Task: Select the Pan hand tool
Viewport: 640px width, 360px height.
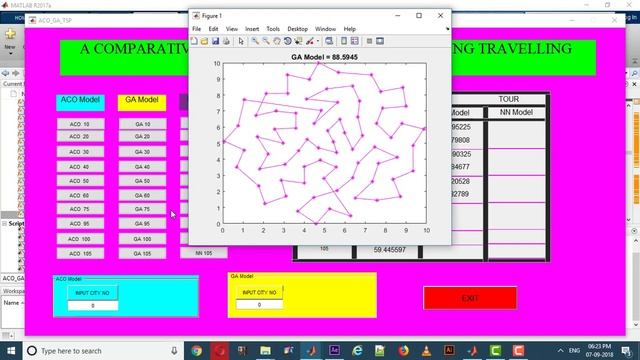Action: (277, 41)
